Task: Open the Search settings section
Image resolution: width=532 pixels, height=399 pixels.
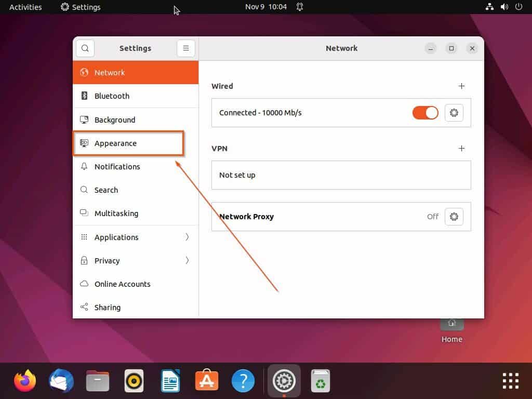Action: (106, 190)
